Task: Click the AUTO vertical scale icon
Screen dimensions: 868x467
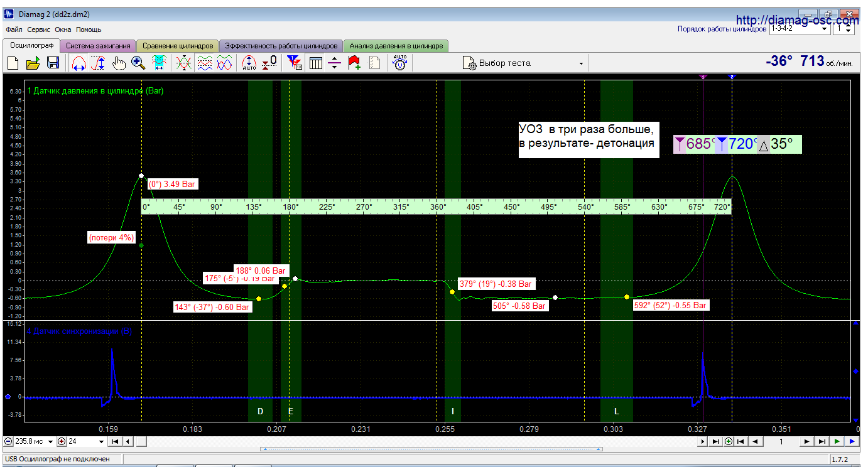Action: [x=249, y=63]
